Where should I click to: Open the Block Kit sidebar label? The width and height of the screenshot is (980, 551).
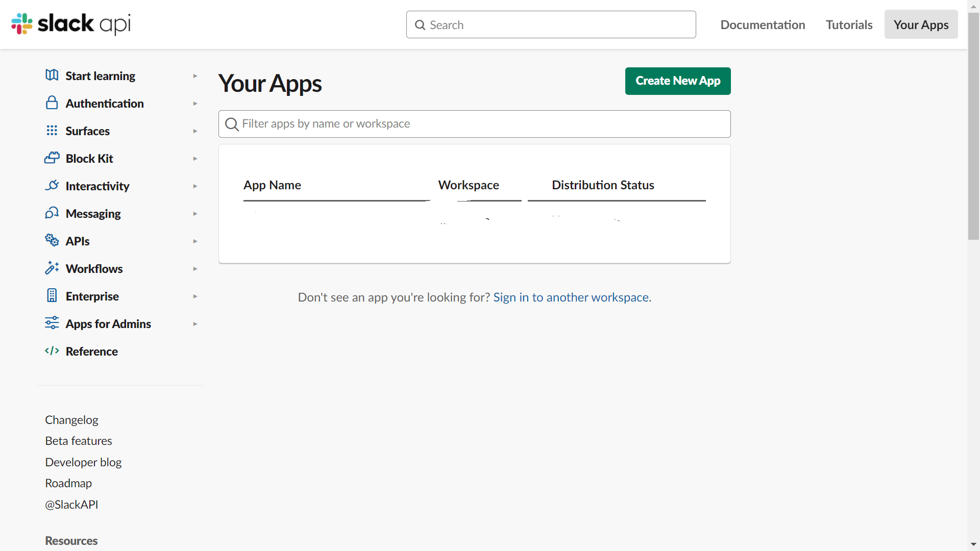[x=89, y=159]
